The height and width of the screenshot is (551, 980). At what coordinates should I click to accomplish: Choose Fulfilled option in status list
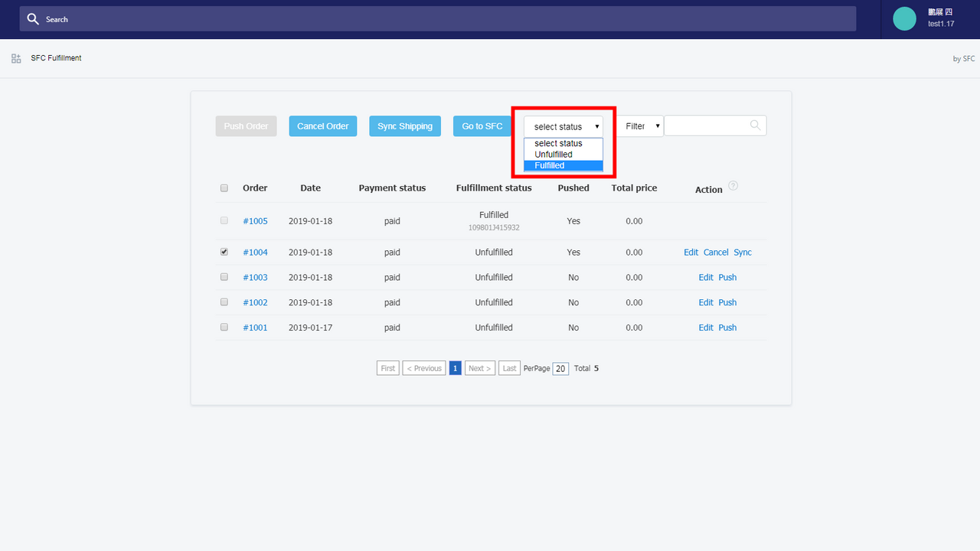point(563,165)
